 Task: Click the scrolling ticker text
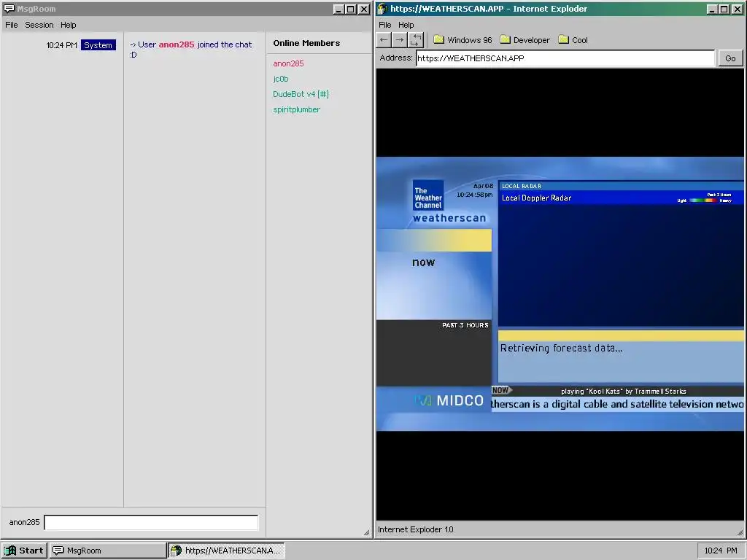(617, 404)
